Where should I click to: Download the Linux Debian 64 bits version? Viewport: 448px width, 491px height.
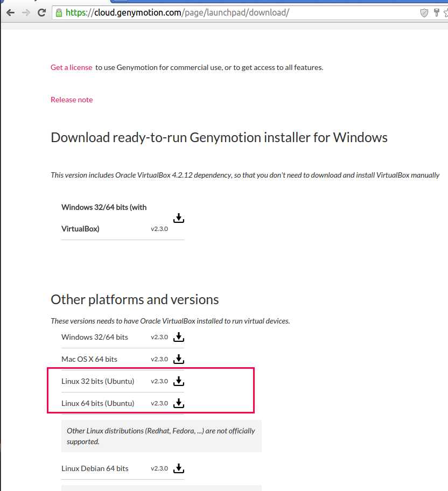click(179, 468)
